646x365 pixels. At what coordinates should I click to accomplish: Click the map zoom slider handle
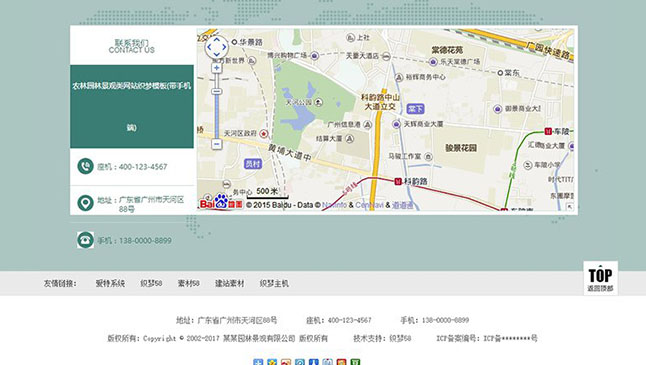point(217,91)
